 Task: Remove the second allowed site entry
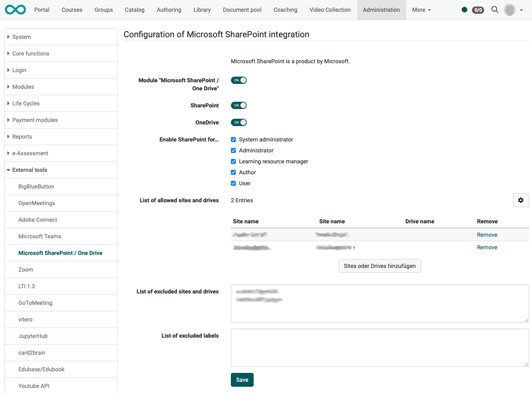pyautogui.click(x=487, y=247)
